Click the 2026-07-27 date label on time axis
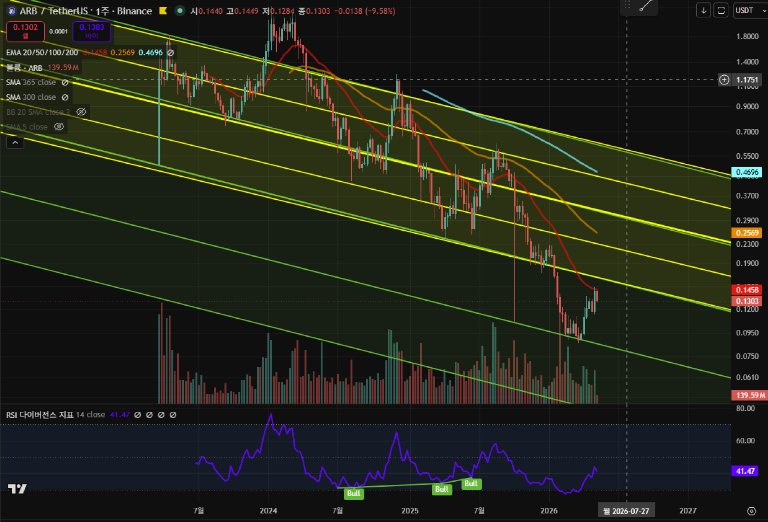Screen dimensions: 768x522 pos(626,511)
